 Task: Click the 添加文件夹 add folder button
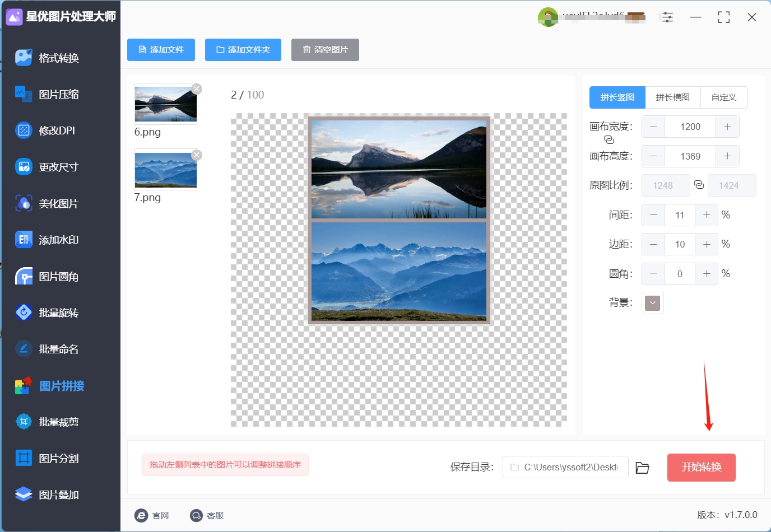(x=243, y=50)
